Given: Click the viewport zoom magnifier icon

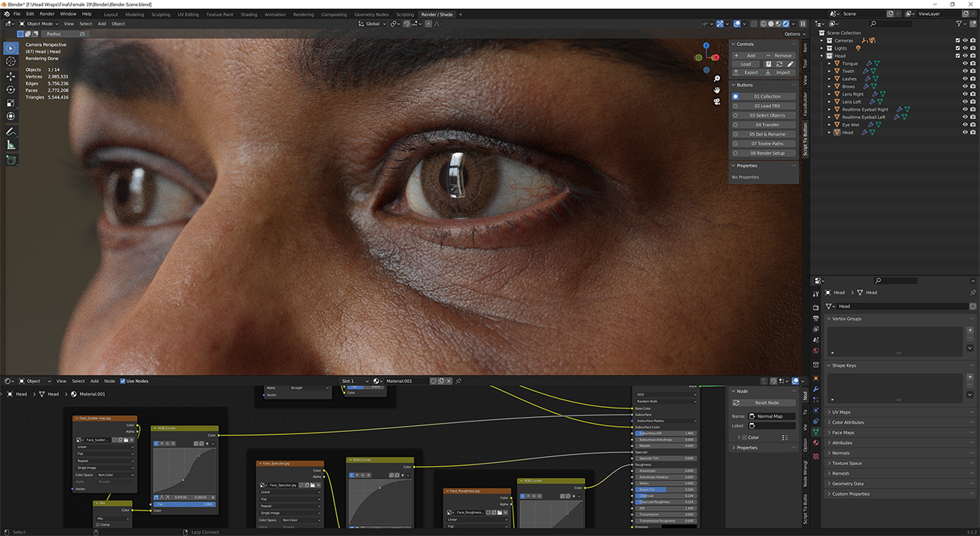Looking at the screenshot, I should coord(717,78).
